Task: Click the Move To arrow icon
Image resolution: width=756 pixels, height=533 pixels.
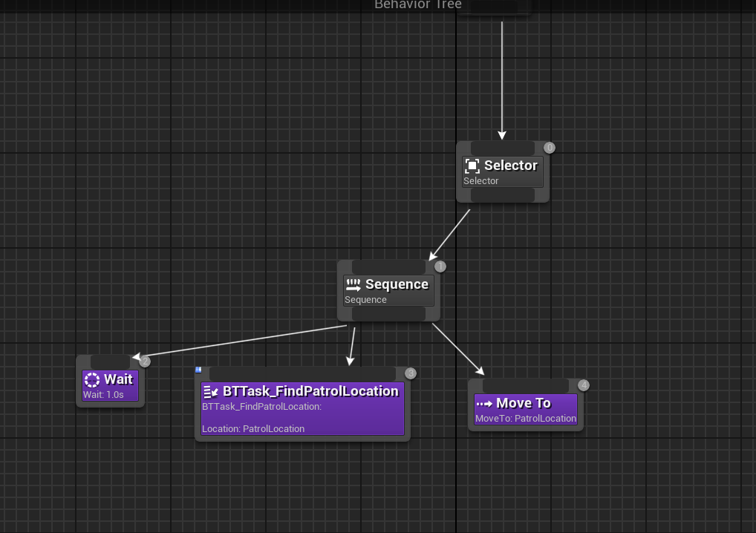Action: click(484, 403)
